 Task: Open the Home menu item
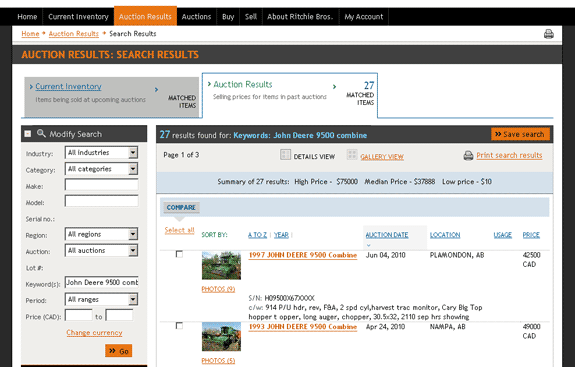tap(27, 16)
